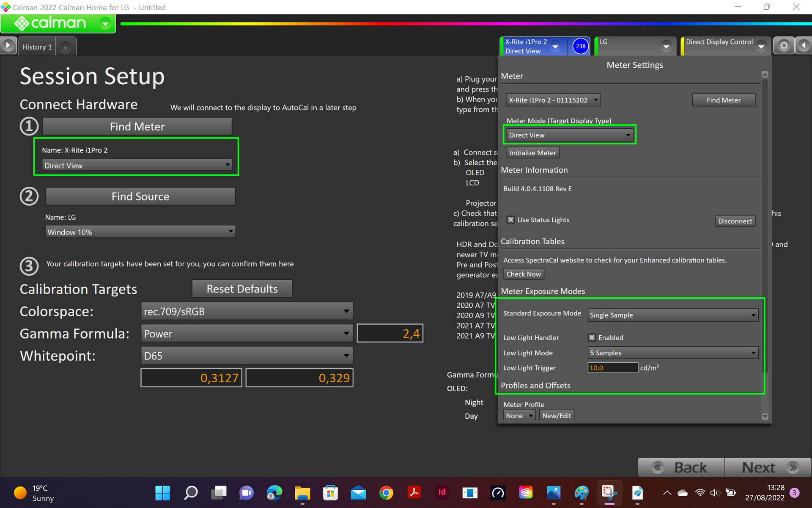This screenshot has height=508, width=812.
Task: Click the Low Light Trigger value field
Action: pos(612,368)
